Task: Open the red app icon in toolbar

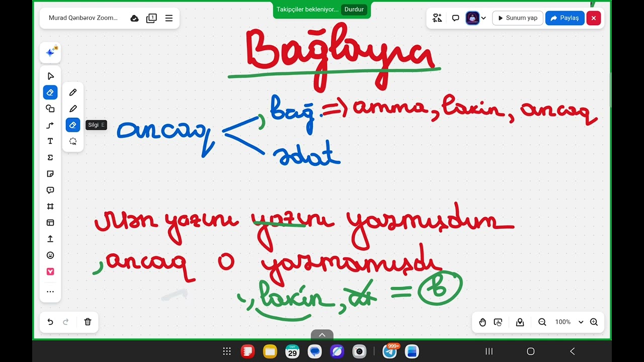Action: point(50,271)
